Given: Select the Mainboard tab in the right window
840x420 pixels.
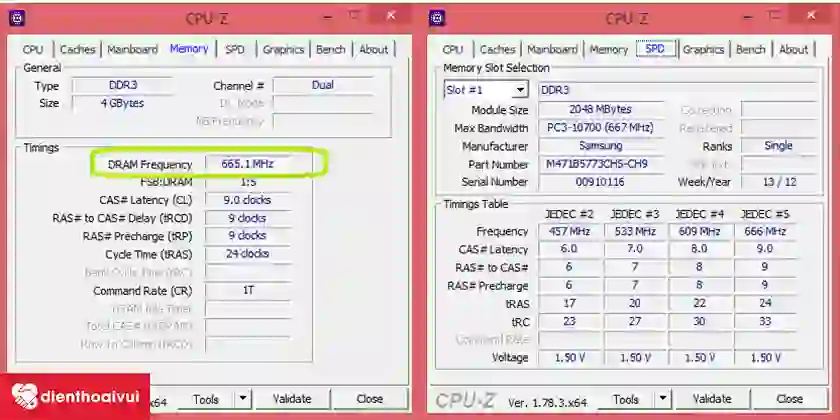Looking at the screenshot, I should click(552, 49).
